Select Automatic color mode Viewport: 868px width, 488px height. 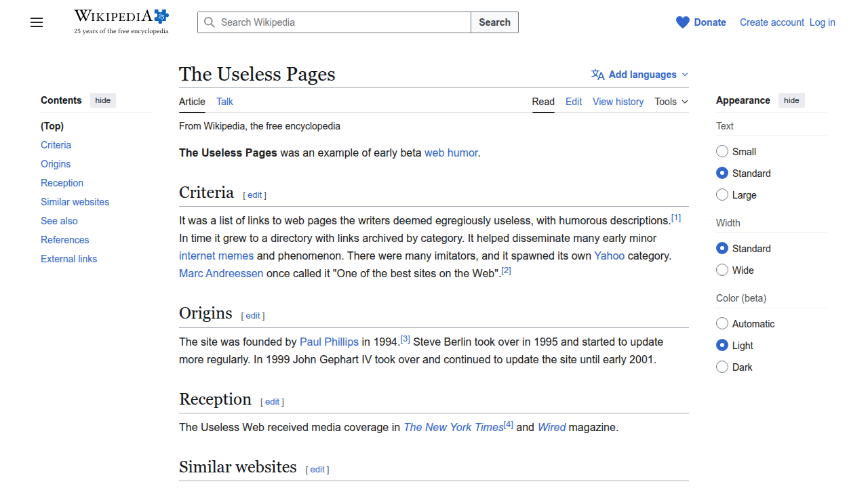click(722, 323)
